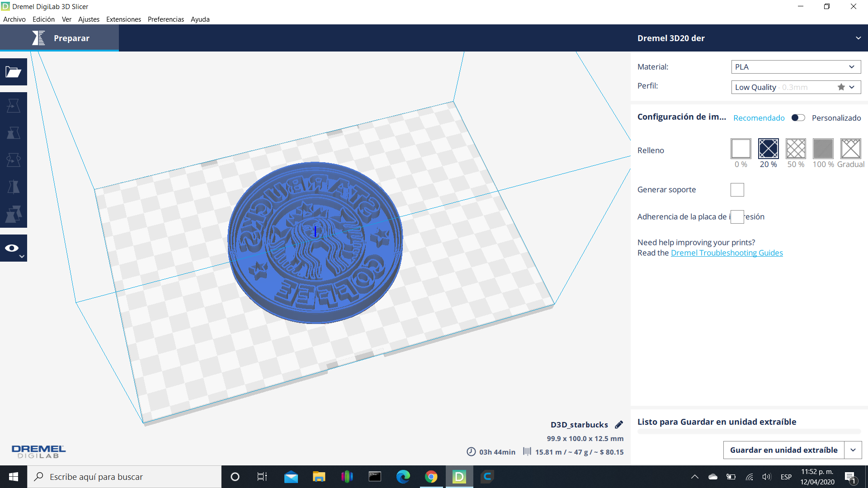Edit the D3D_starbucks job name pencil
Viewport: 868px width, 488px height.
pyautogui.click(x=619, y=425)
